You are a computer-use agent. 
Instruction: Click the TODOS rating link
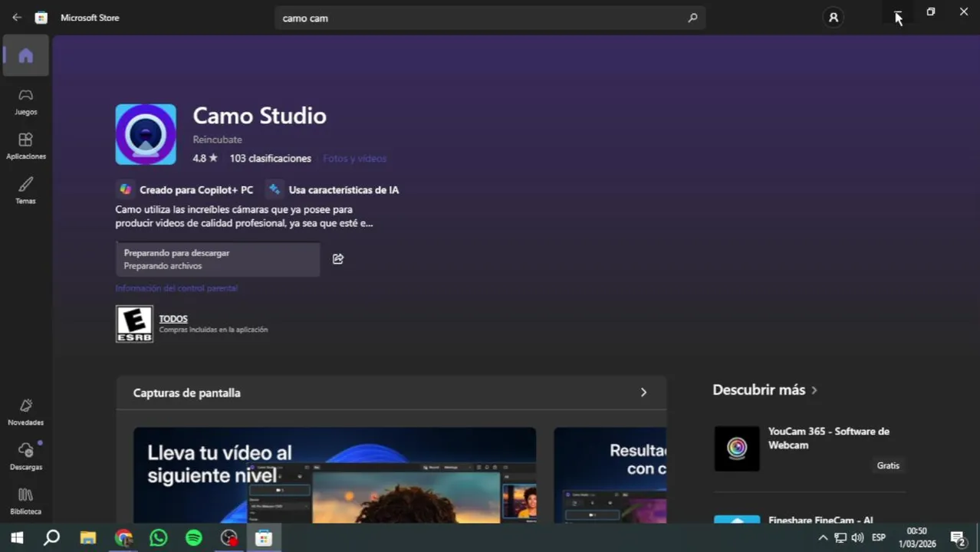pyautogui.click(x=173, y=318)
